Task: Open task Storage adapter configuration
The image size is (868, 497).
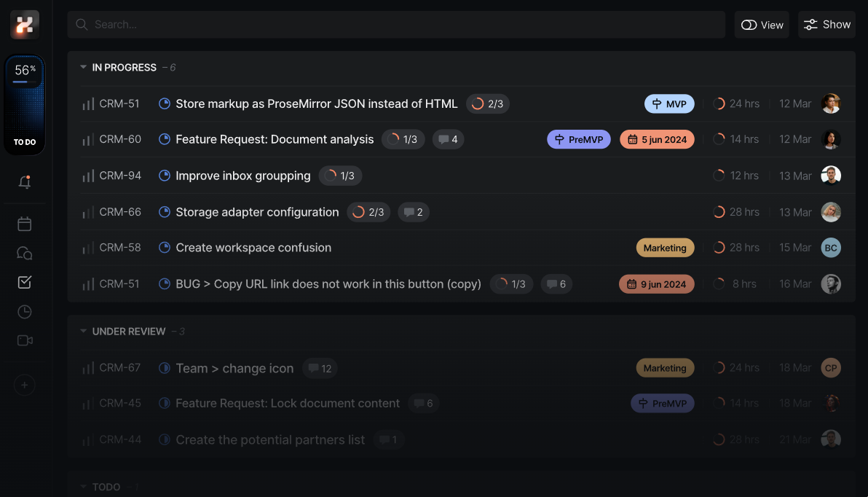Action: tap(257, 212)
